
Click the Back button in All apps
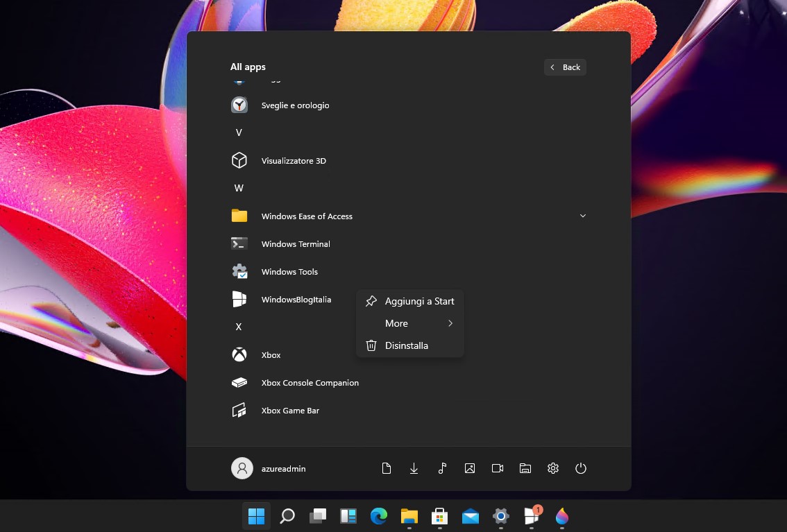click(x=565, y=67)
